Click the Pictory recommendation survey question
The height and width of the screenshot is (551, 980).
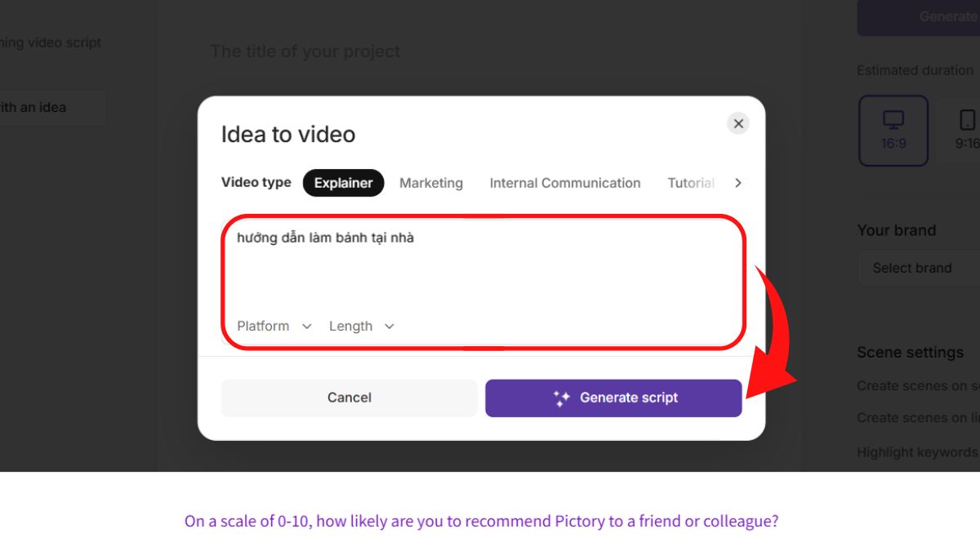pos(481,521)
